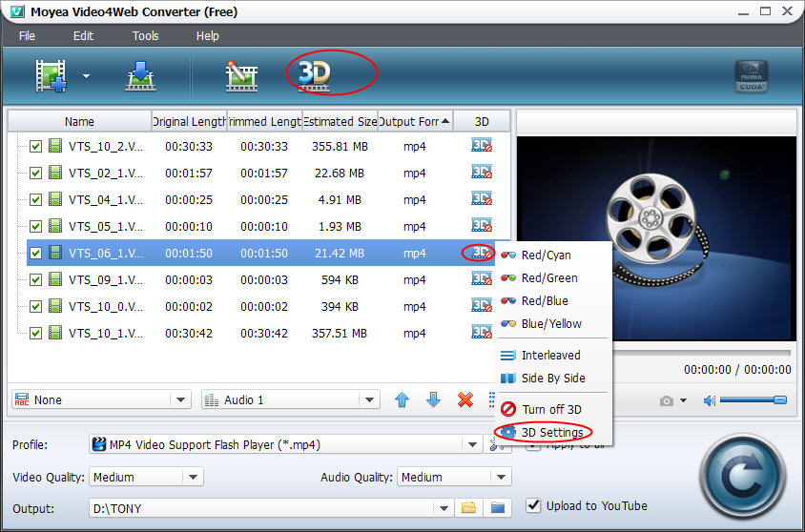Choose Red/Blue 3D mode
Image resolution: width=805 pixels, height=532 pixels.
tap(553, 300)
